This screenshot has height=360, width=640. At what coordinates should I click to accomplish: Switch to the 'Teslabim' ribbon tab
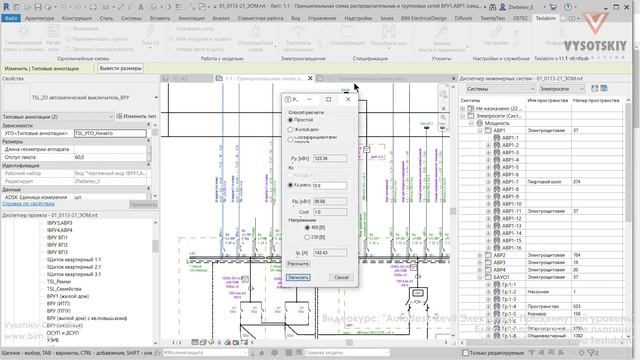click(546, 18)
